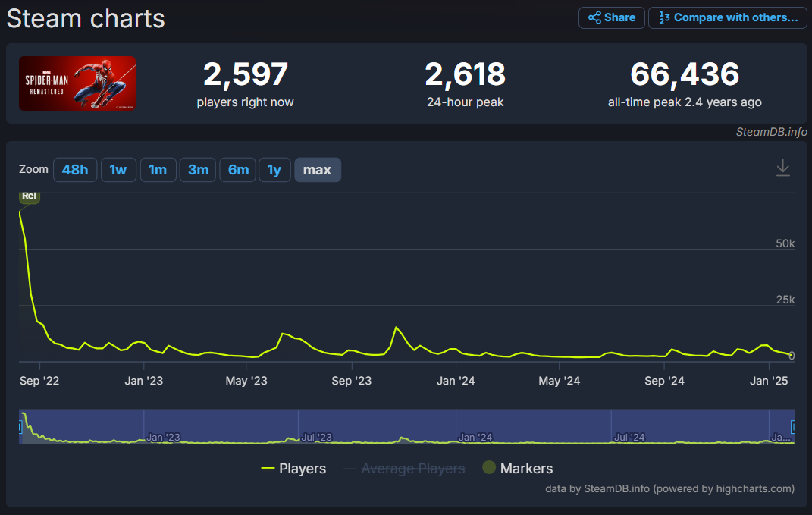Set zoom to 3m
This screenshot has width=812, height=515.
tap(198, 170)
